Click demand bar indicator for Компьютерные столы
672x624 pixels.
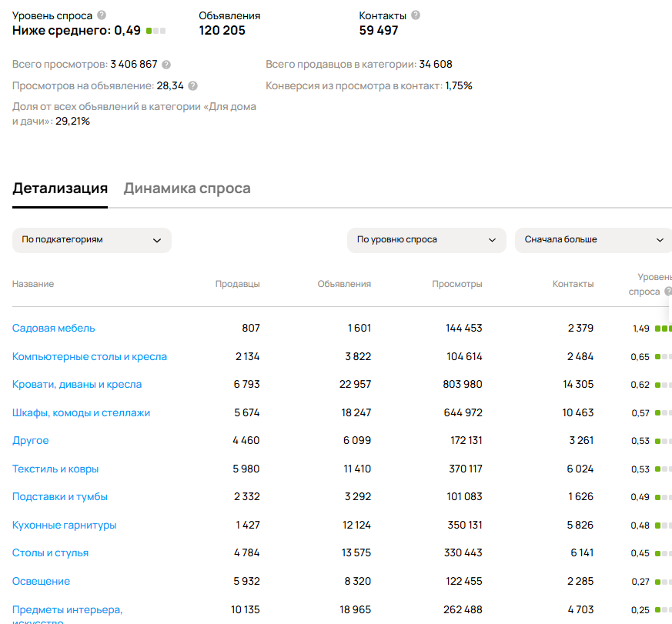pyautogui.click(x=664, y=357)
